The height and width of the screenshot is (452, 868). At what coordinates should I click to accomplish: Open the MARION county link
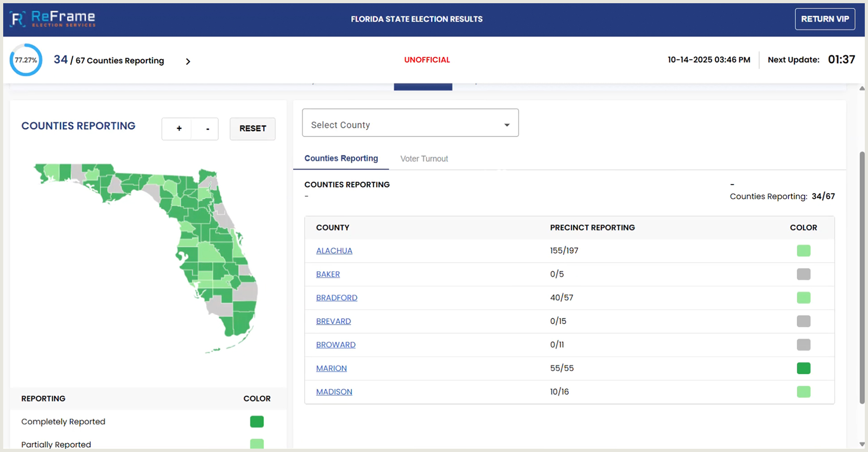pos(331,368)
